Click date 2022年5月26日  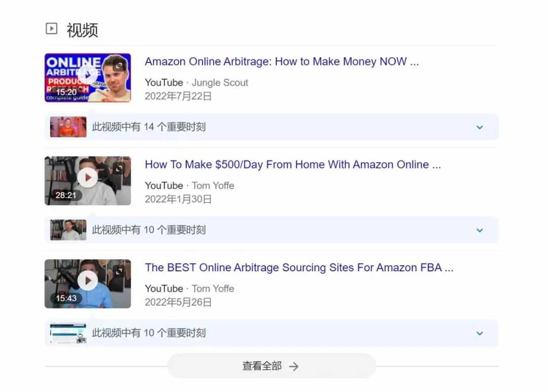[x=178, y=302]
